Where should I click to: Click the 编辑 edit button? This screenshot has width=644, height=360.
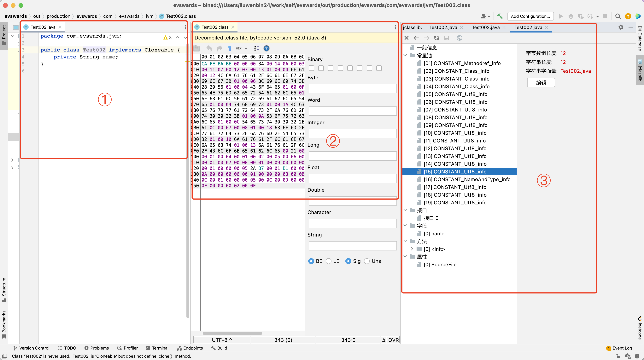[x=541, y=83]
